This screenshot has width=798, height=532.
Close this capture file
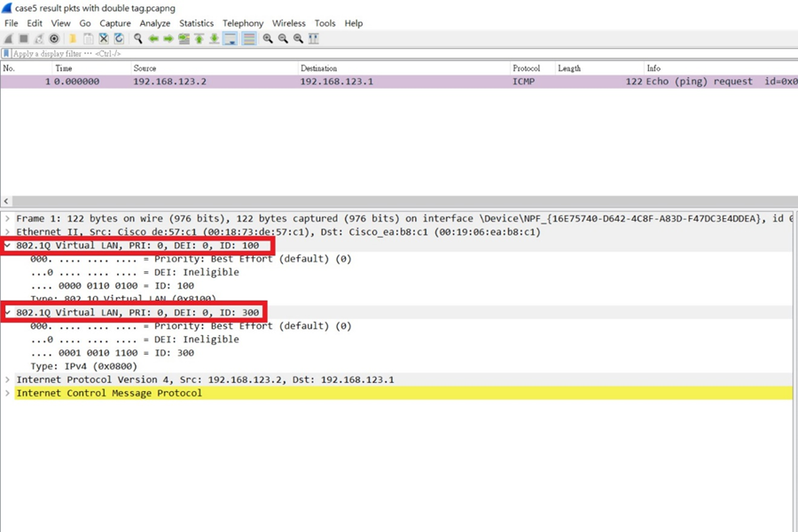coord(104,39)
